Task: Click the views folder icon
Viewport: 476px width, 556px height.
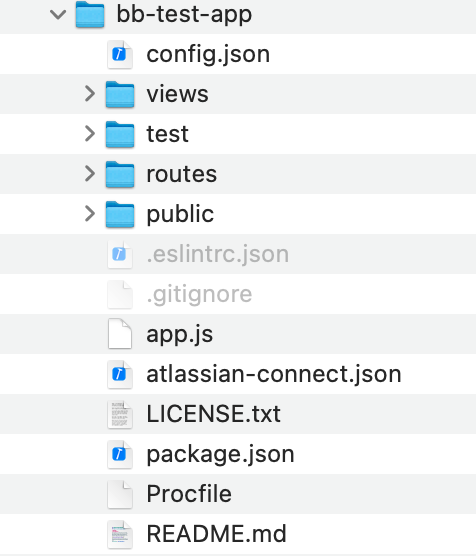Action: coord(120,94)
